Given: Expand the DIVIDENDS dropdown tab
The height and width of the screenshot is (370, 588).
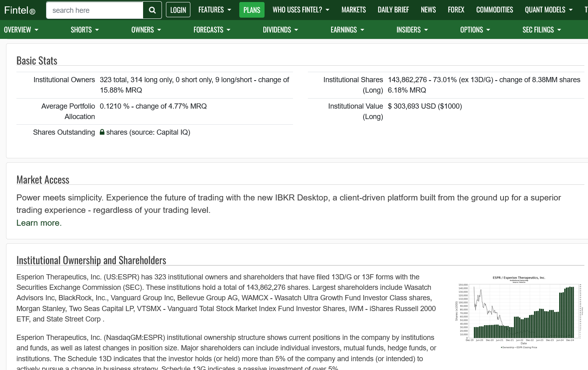Looking at the screenshot, I should [x=280, y=30].
